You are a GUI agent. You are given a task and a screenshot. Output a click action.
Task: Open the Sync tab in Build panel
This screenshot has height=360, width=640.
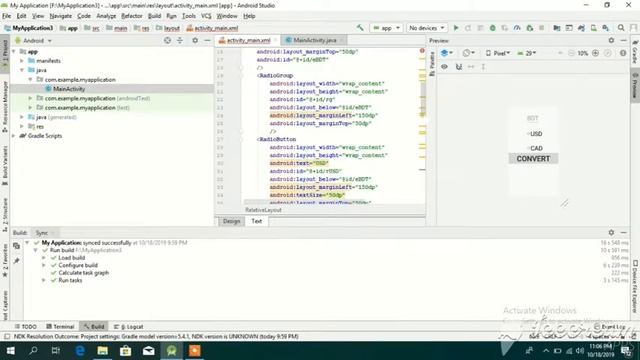click(42, 233)
